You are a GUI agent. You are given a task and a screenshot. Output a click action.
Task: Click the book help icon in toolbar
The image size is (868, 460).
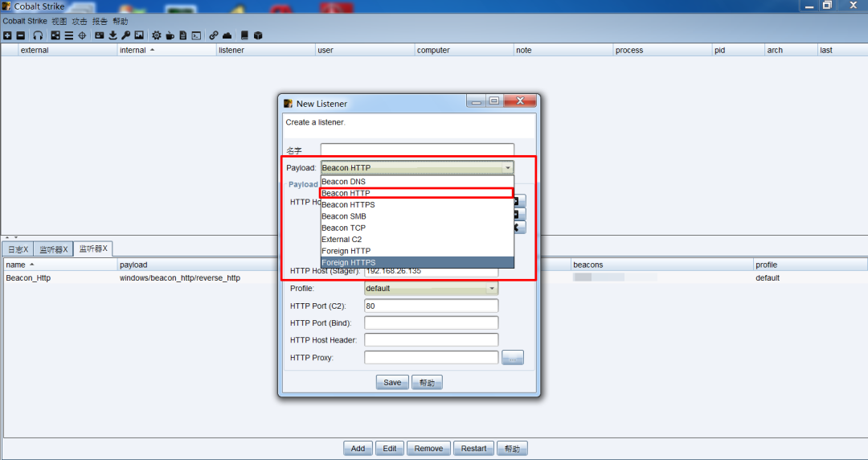click(244, 35)
